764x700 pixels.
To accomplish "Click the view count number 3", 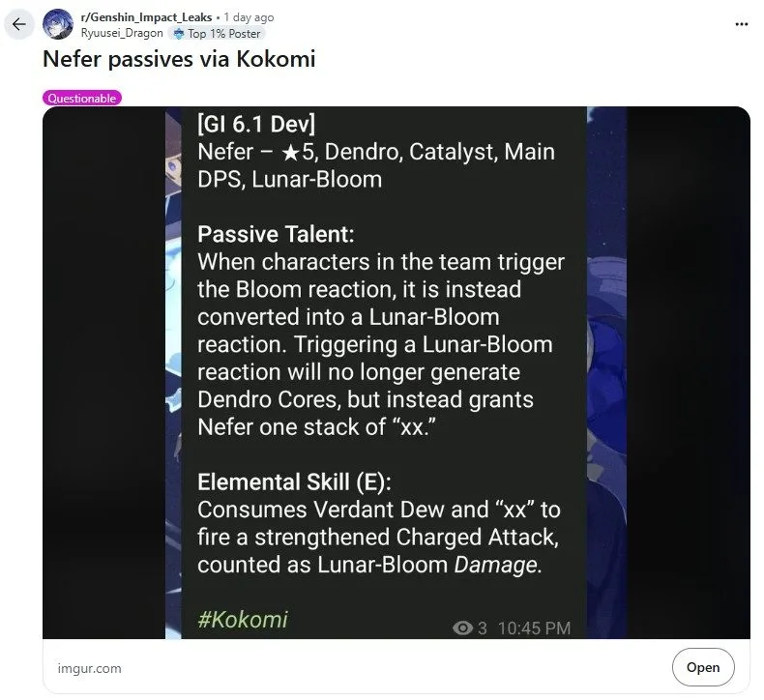I will coord(482,627).
